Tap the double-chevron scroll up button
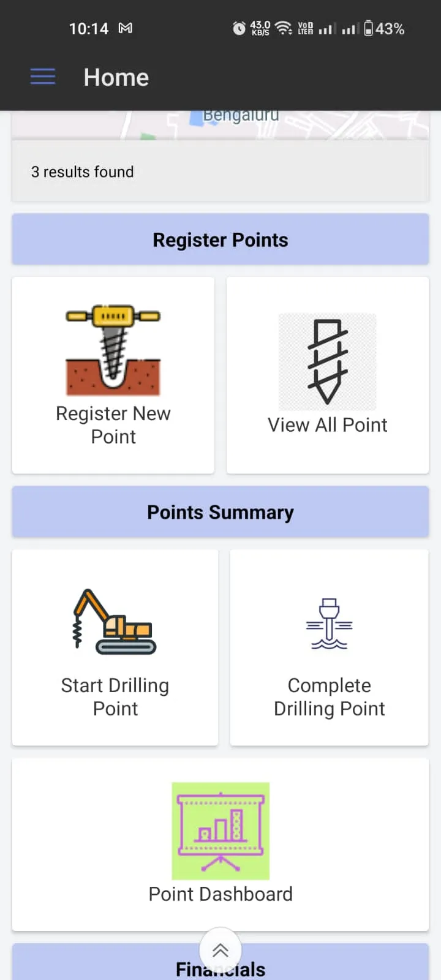Screen dimensions: 441x980 click(221, 949)
